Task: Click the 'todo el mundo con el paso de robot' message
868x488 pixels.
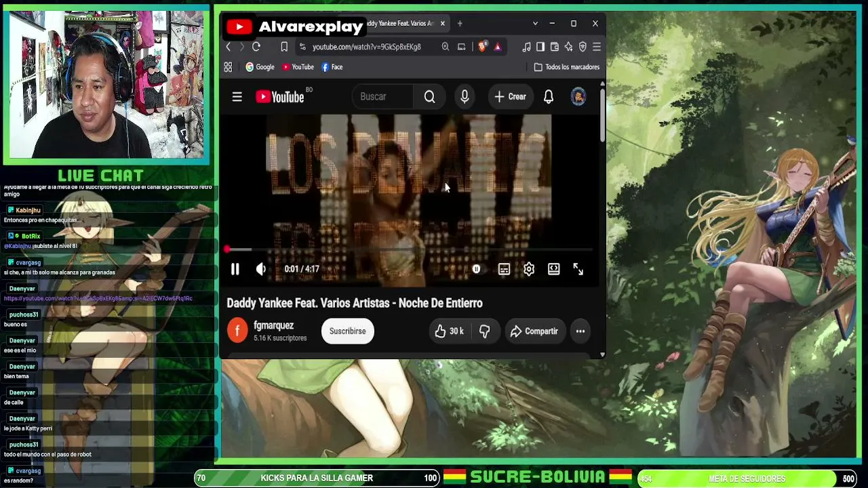Action: pos(47,454)
